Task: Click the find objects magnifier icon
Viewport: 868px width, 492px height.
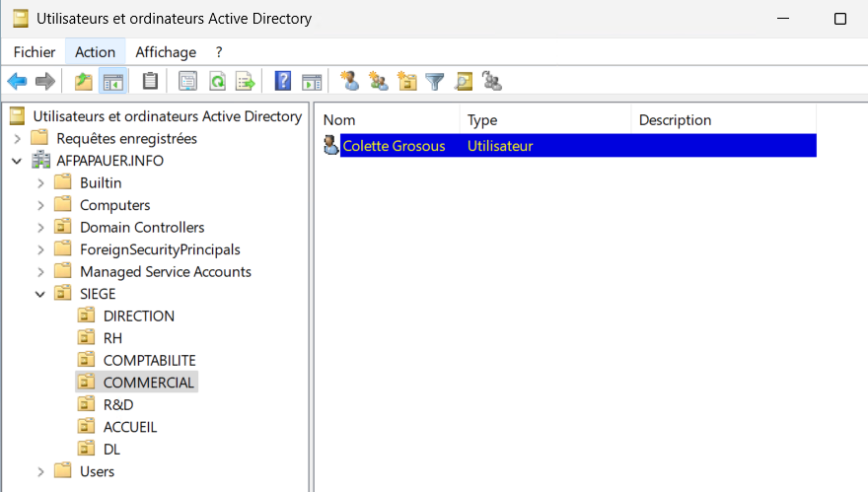Action: (x=464, y=82)
